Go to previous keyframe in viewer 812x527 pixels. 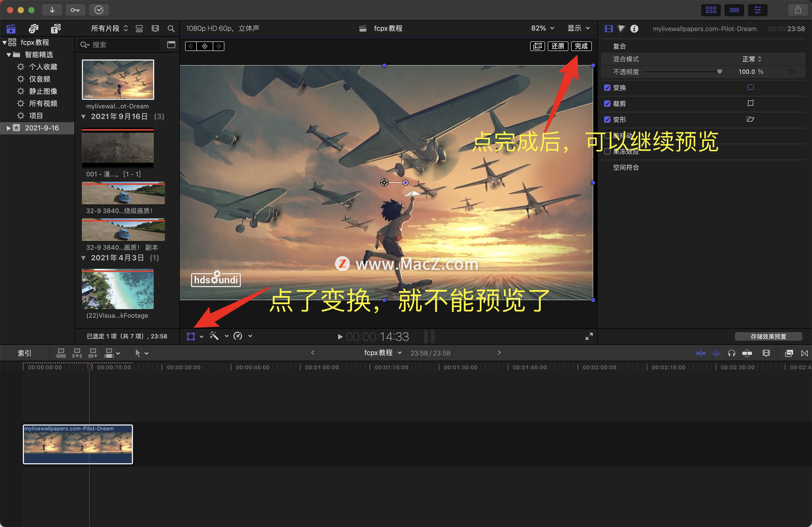[191, 46]
